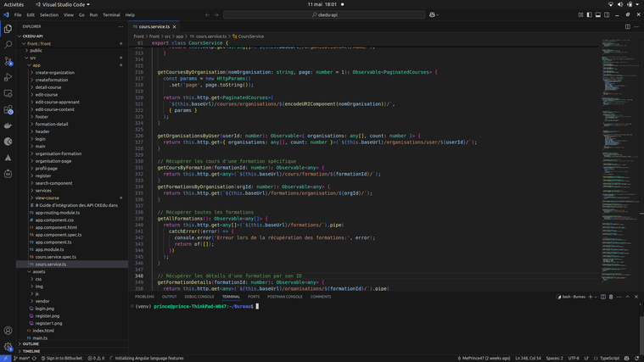Click Sign in to Bitbucket

tap(61, 358)
